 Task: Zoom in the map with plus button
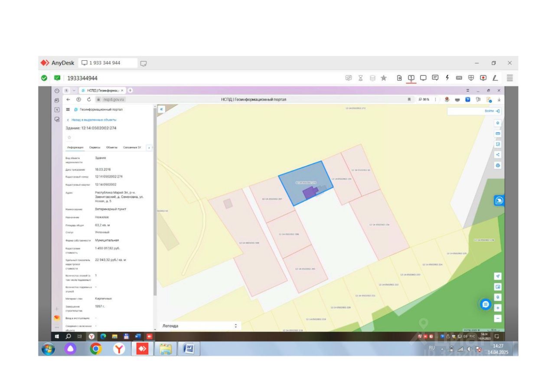click(x=498, y=308)
